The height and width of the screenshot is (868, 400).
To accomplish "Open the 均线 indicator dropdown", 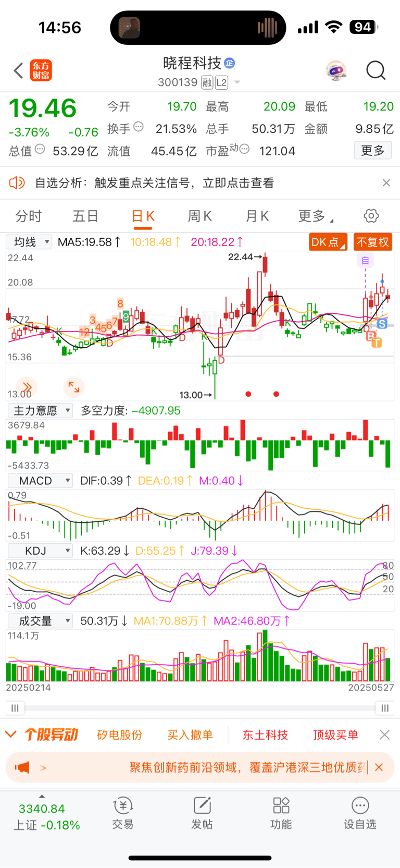I will point(29,242).
